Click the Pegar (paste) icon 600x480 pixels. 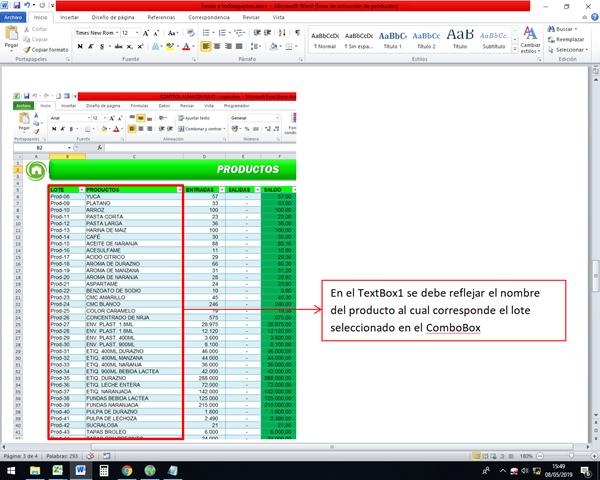[11, 33]
